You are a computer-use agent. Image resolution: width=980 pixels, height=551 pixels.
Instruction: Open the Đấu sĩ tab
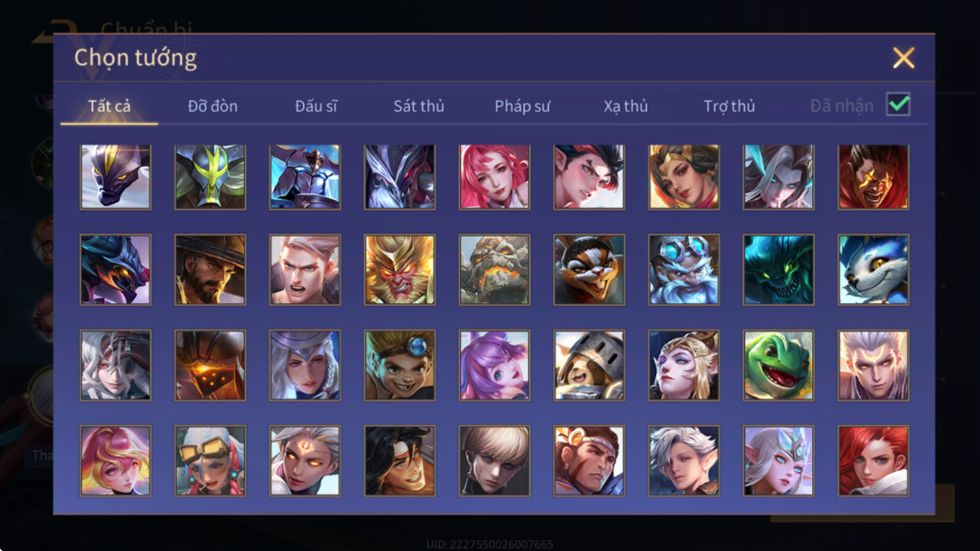(316, 106)
